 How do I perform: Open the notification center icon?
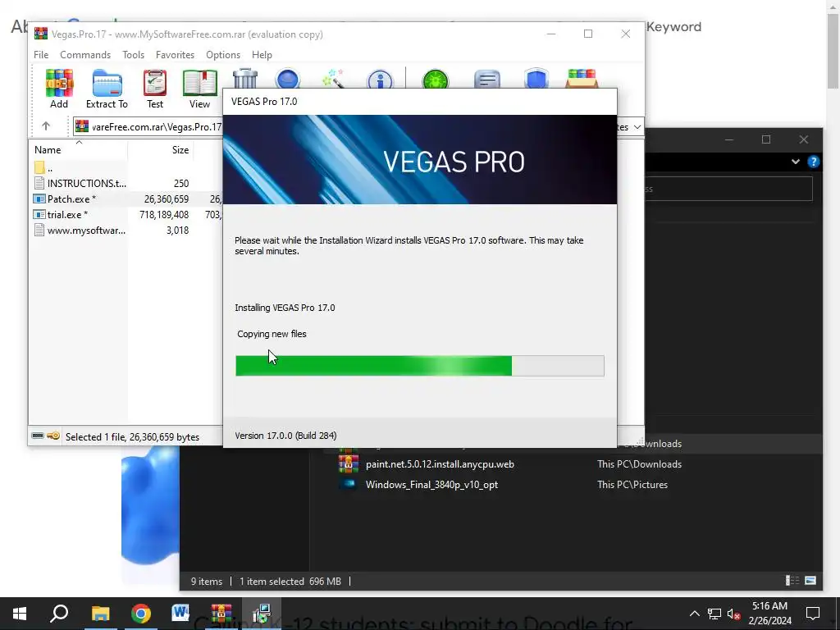click(813, 614)
